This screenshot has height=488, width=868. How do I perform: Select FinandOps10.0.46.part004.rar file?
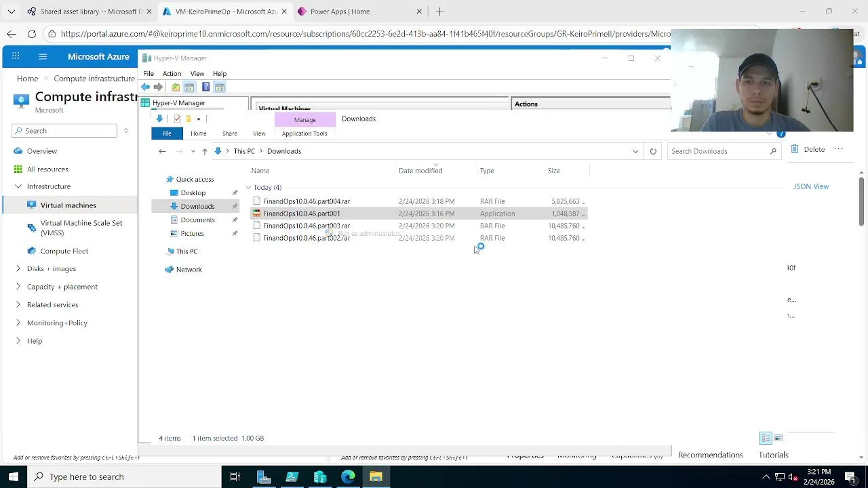point(419,201)
